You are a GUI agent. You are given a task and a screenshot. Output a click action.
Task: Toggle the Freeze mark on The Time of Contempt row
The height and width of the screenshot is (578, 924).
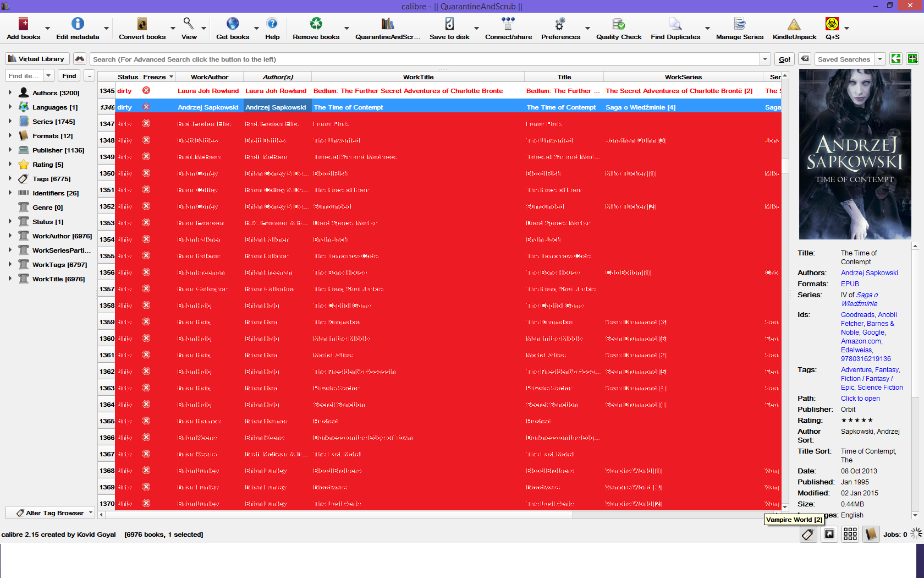146,107
